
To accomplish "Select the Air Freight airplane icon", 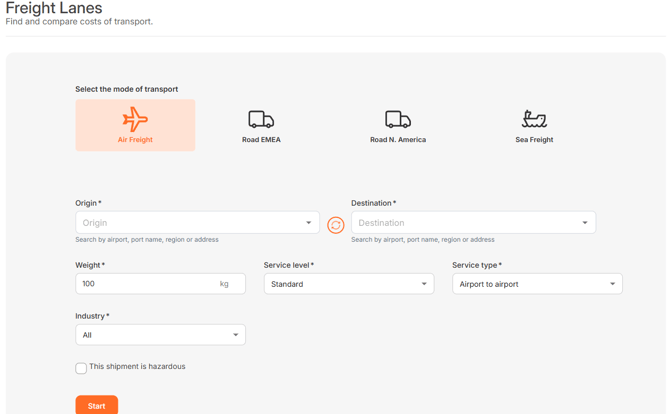I will click(x=135, y=119).
